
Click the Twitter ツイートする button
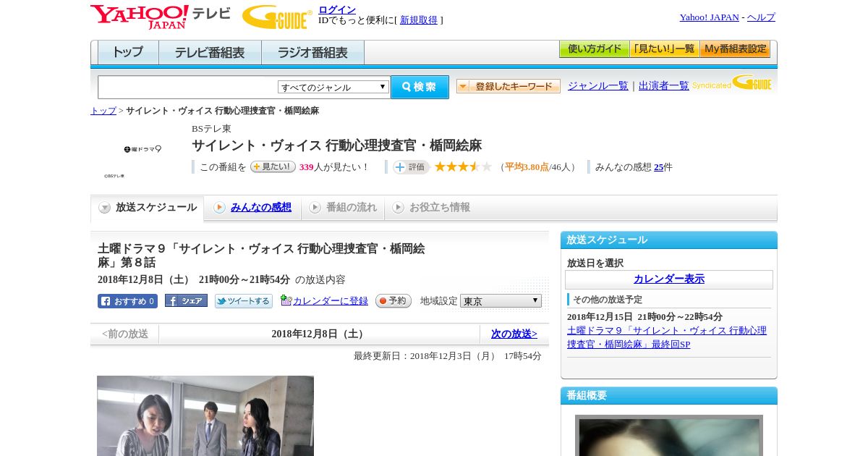pos(243,301)
